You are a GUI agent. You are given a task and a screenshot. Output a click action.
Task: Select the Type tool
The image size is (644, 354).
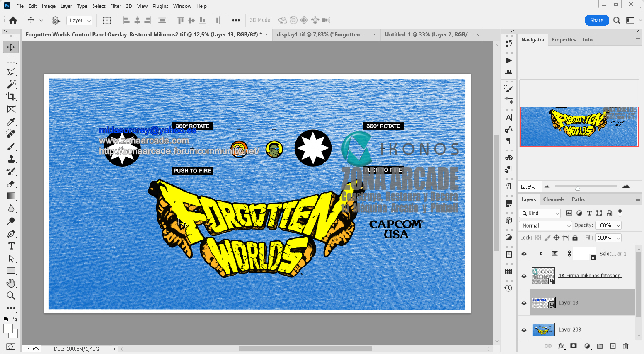click(x=11, y=246)
